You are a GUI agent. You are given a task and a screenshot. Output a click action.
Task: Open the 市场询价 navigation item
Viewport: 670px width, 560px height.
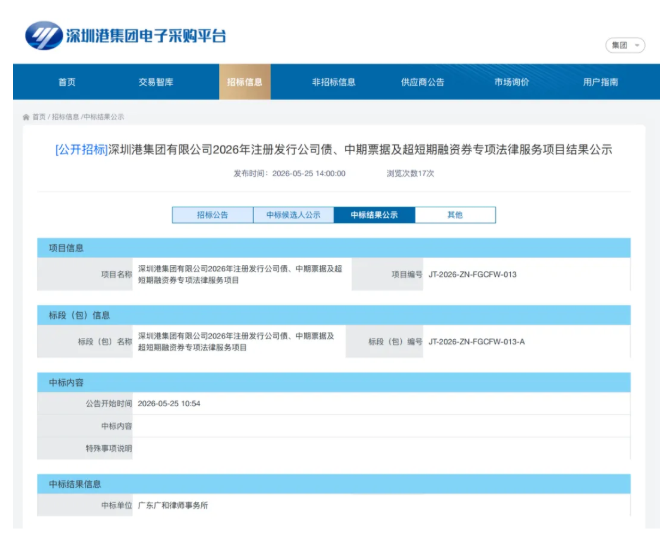click(511, 82)
